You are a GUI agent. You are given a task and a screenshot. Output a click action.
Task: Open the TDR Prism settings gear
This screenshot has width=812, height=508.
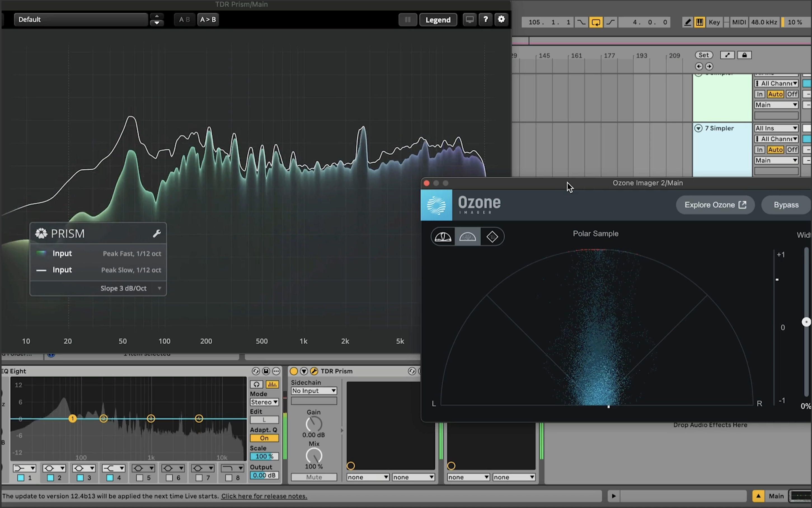[502, 20]
